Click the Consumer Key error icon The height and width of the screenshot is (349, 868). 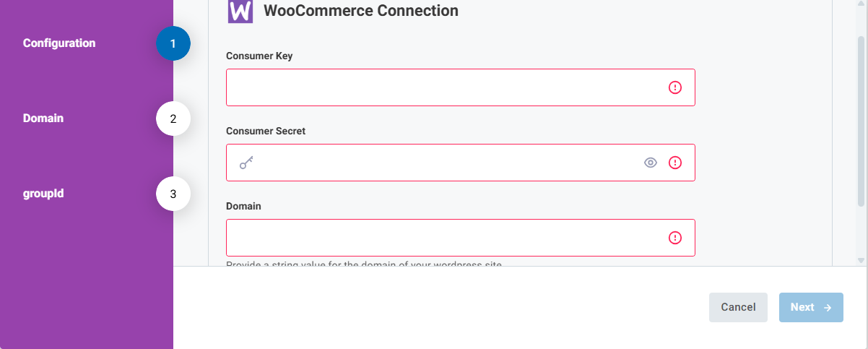(x=675, y=87)
